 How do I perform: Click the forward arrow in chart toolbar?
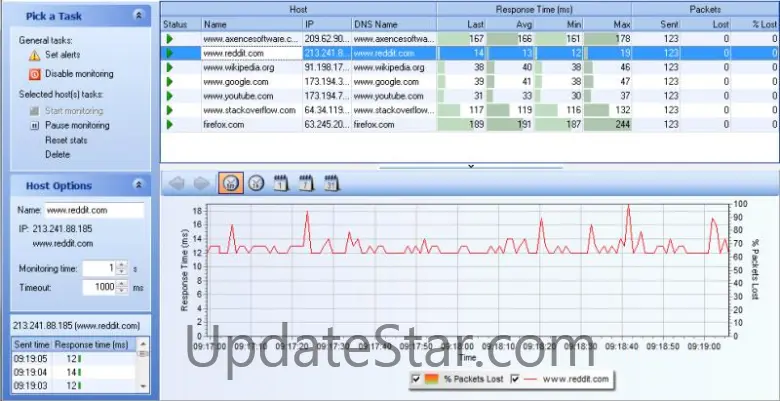tap(201, 184)
